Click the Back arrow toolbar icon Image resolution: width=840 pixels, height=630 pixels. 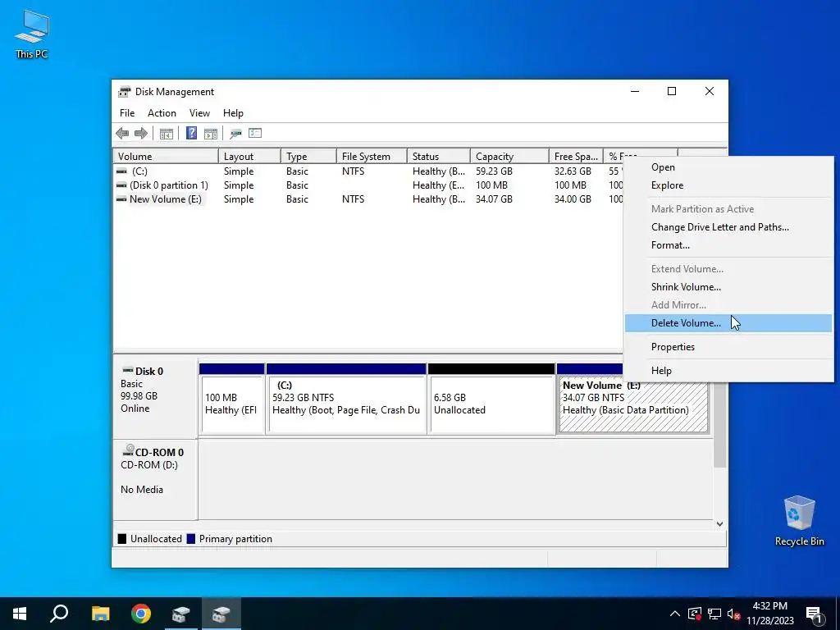pos(122,134)
